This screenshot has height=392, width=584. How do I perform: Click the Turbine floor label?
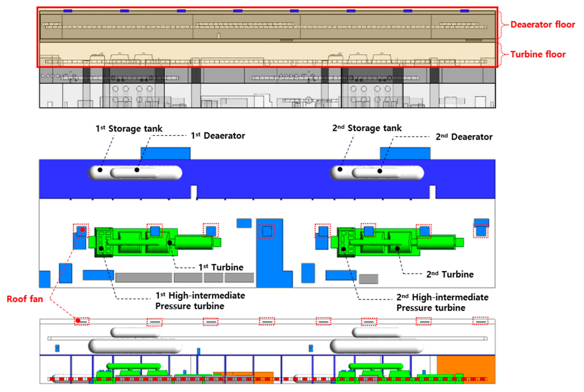[538, 54]
